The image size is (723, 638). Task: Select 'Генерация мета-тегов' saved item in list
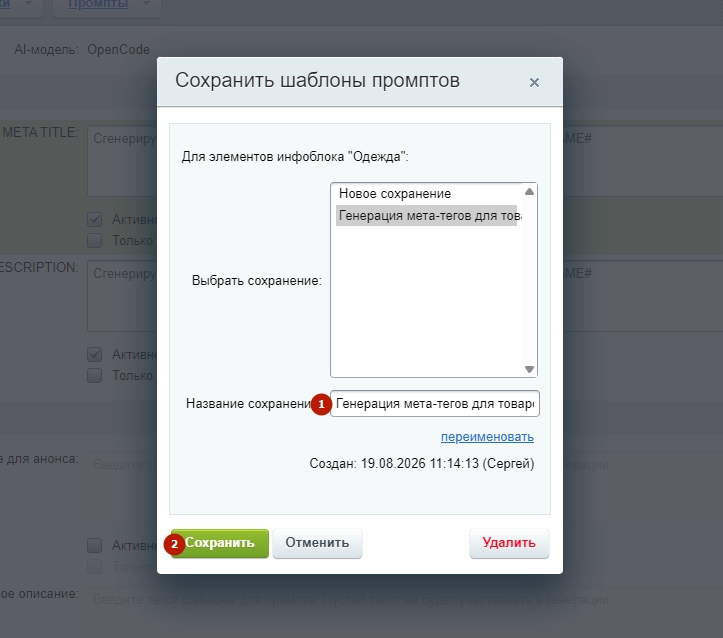click(x=427, y=215)
